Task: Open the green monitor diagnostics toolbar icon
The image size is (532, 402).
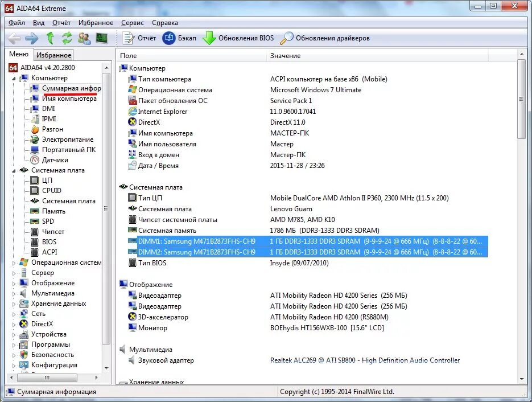Action: click(x=101, y=38)
